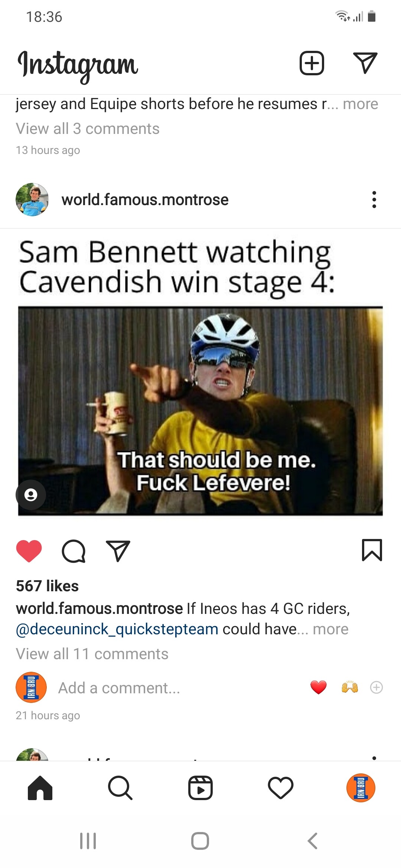React with the raised hands emoji

[349, 687]
